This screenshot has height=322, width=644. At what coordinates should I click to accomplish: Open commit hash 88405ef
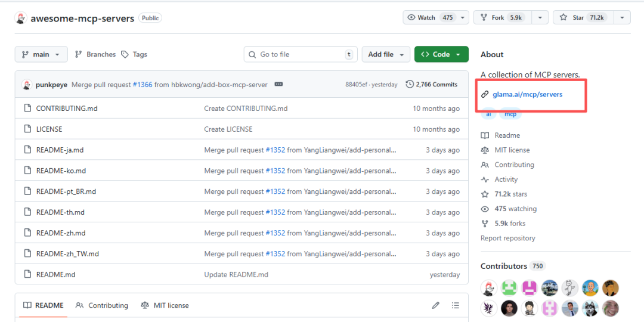pos(357,85)
